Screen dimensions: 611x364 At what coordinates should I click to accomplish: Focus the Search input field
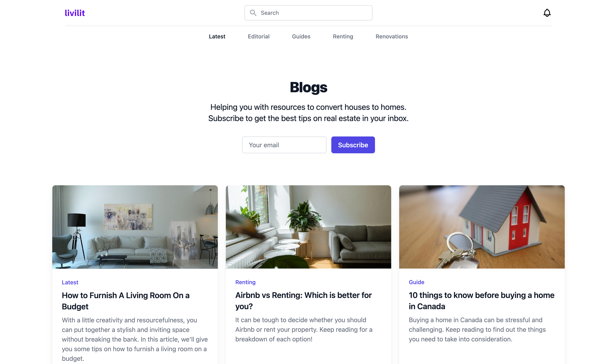pyautogui.click(x=308, y=13)
